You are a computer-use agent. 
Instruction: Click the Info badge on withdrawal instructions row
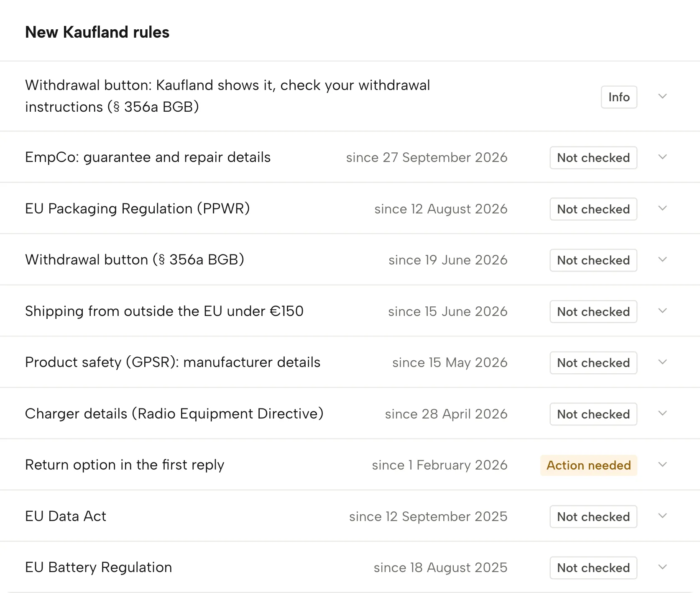[619, 97]
